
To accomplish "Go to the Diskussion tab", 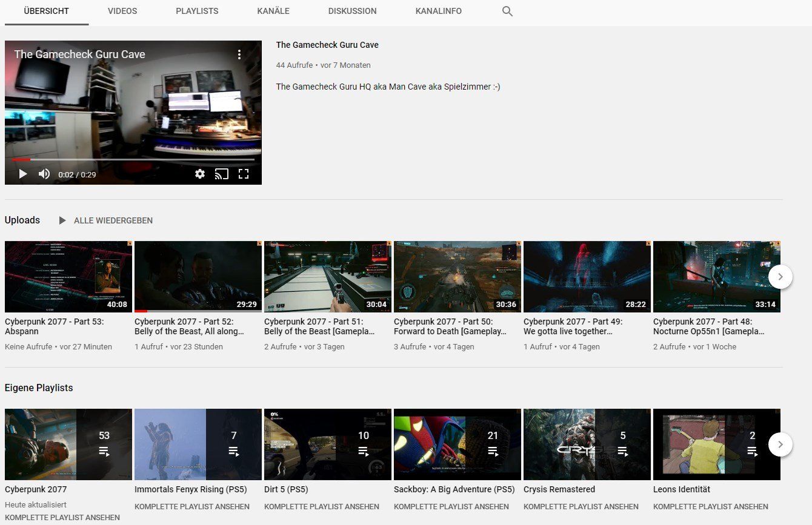I will (353, 12).
